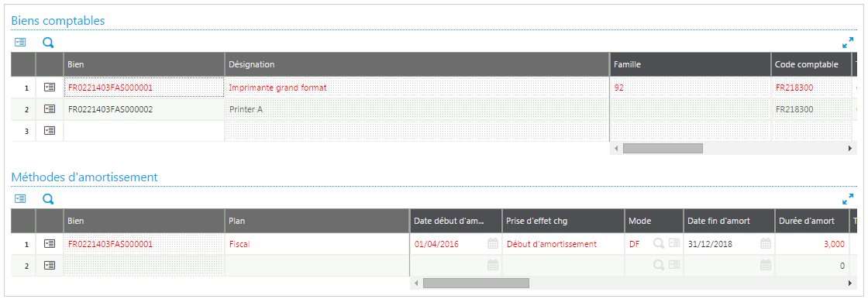Viewport: 868px width, 299px height.
Task: Open row actions icon for row 2 in Méthodes d'amortissement
Action: click(50, 265)
